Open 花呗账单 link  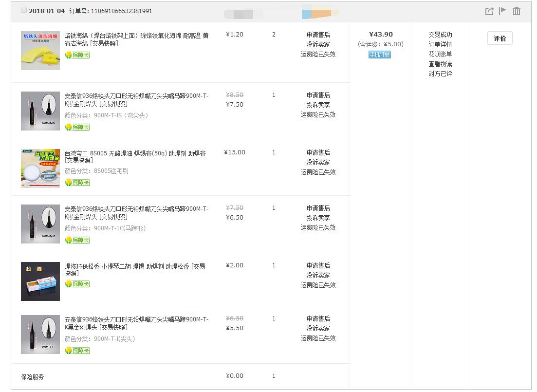pos(440,54)
